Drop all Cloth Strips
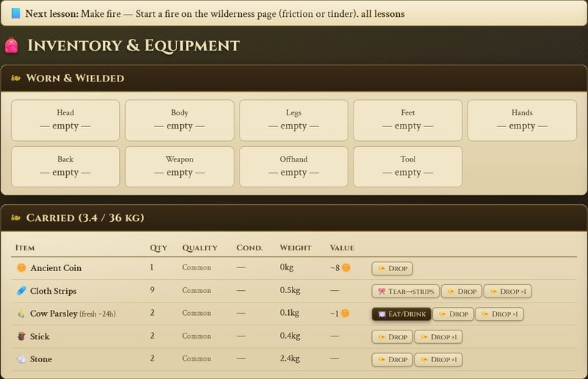 pyautogui.click(x=462, y=292)
